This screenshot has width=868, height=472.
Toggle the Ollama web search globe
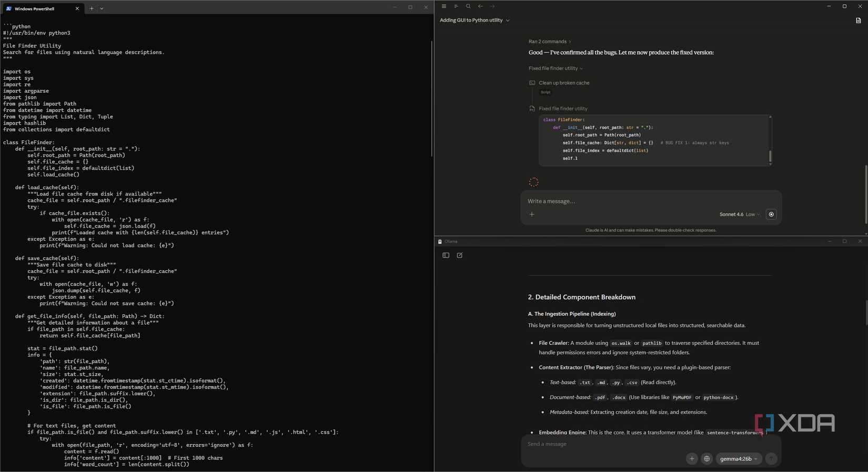coord(706,459)
